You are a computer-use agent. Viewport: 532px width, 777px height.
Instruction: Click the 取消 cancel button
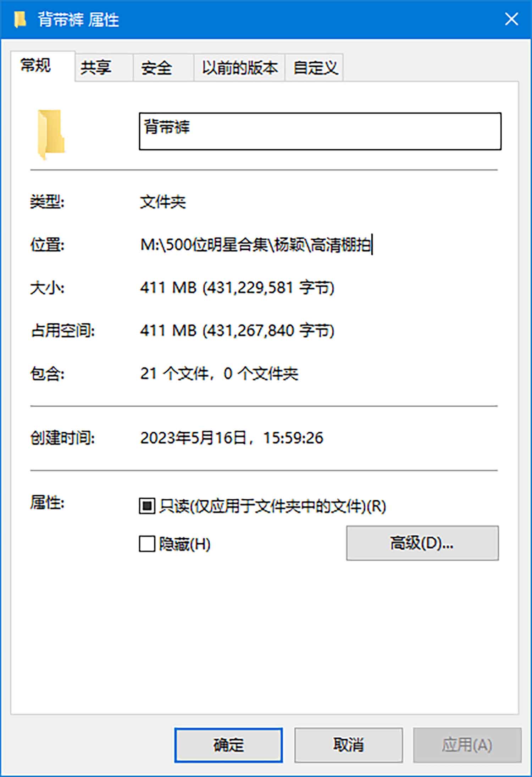348,745
